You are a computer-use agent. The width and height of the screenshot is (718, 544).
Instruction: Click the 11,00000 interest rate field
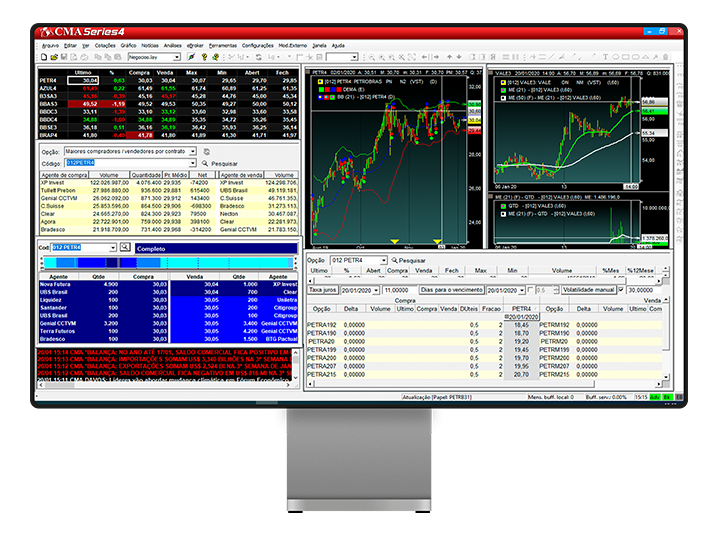click(400, 290)
